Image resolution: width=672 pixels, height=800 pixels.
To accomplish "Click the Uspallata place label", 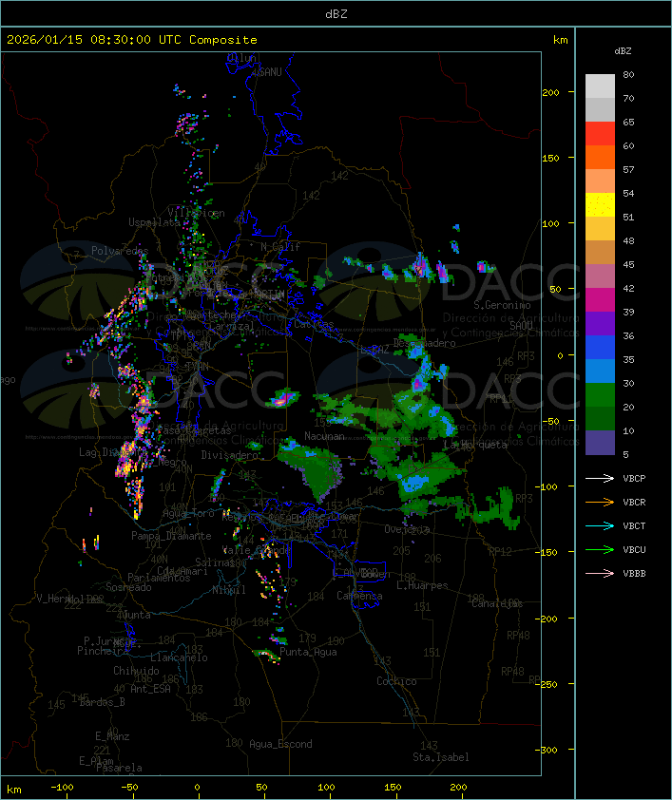I will (154, 222).
